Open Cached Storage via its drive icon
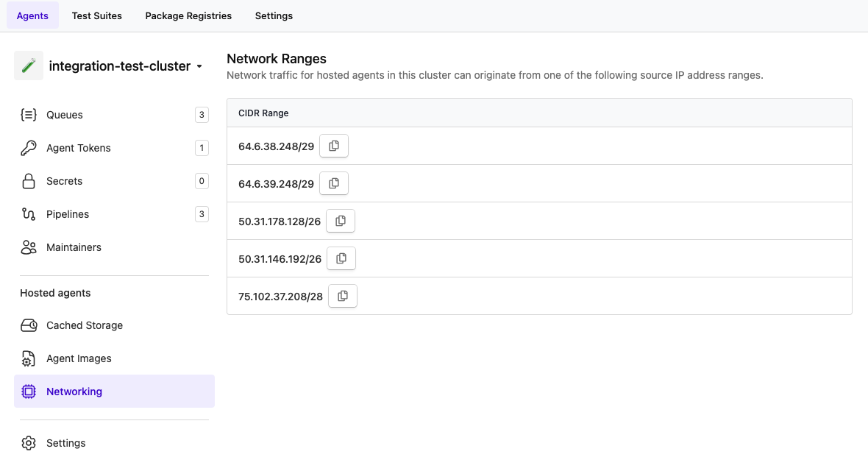 (x=28, y=325)
